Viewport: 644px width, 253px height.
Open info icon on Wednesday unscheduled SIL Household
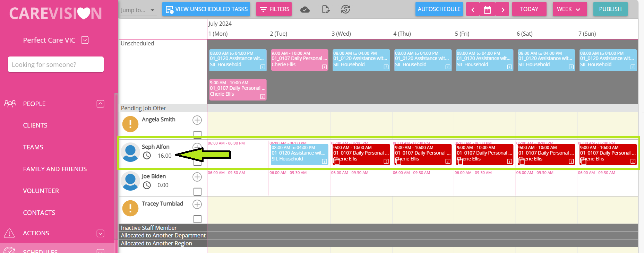click(x=386, y=67)
